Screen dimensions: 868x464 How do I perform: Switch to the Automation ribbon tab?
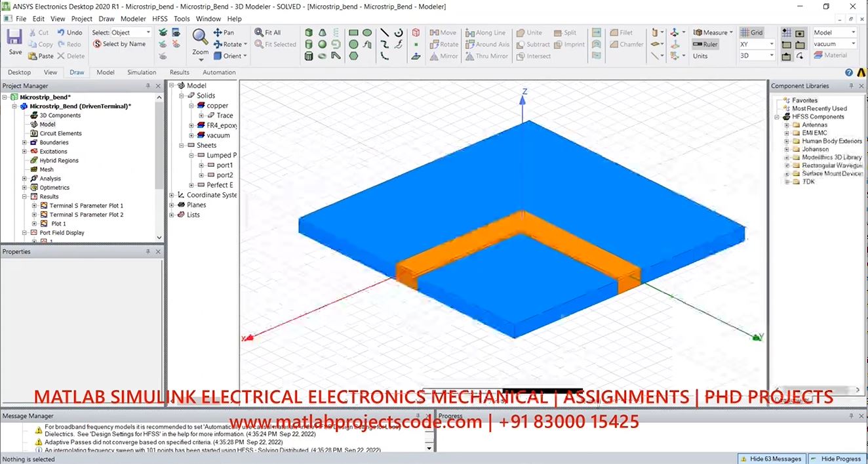click(219, 72)
